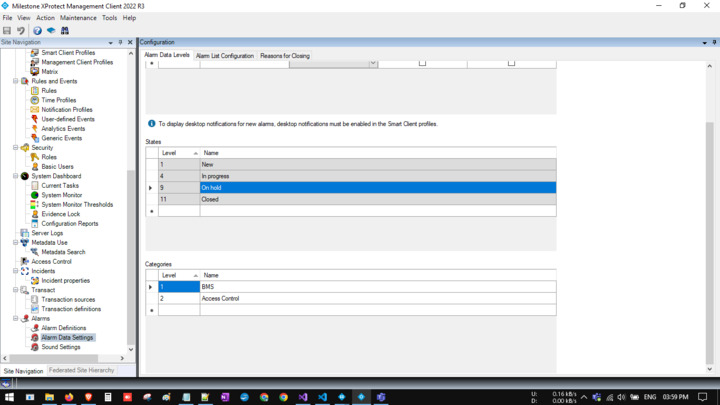Viewport: 720px width, 405px height.
Task: Click the Undo toolbar icon
Action: tap(21, 31)
